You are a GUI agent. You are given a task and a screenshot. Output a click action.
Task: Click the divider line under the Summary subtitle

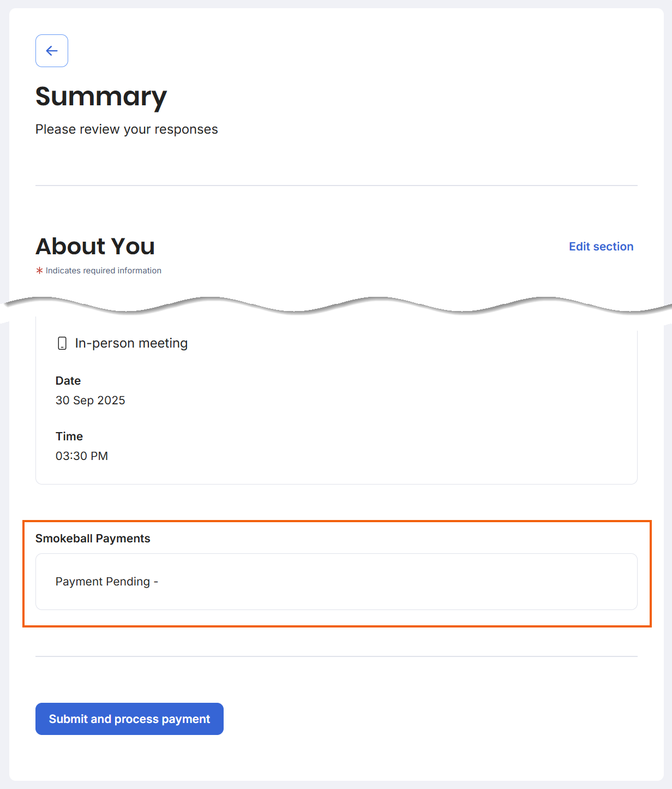(336, 186)
